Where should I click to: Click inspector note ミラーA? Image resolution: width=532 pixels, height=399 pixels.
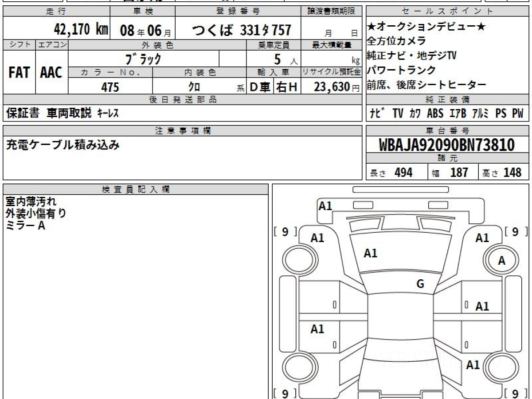(25, 225)
